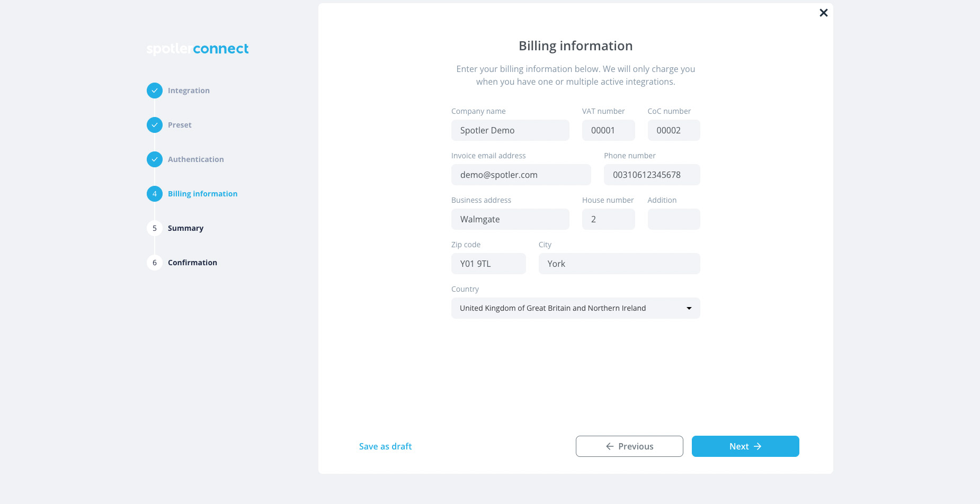Jump to the Summary step
Viewport: 980px width, 504px height.
coord(185,228)
